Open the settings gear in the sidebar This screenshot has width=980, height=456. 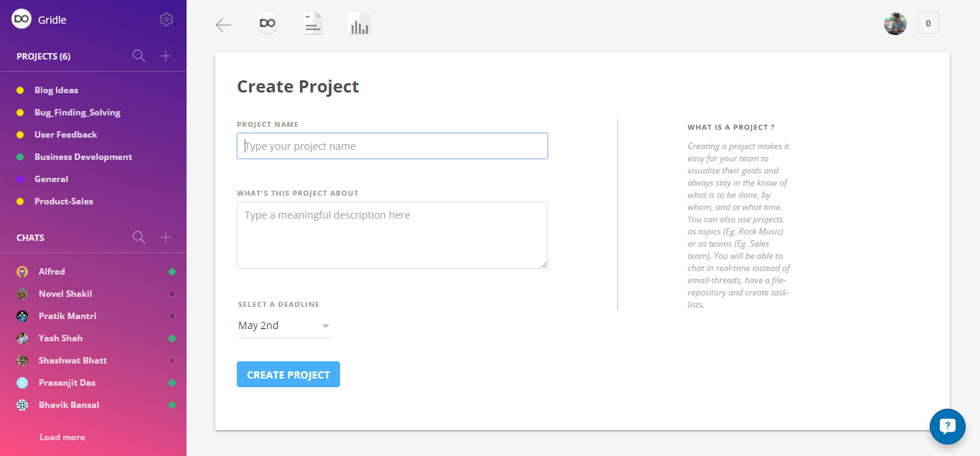[x=166, y=19]
